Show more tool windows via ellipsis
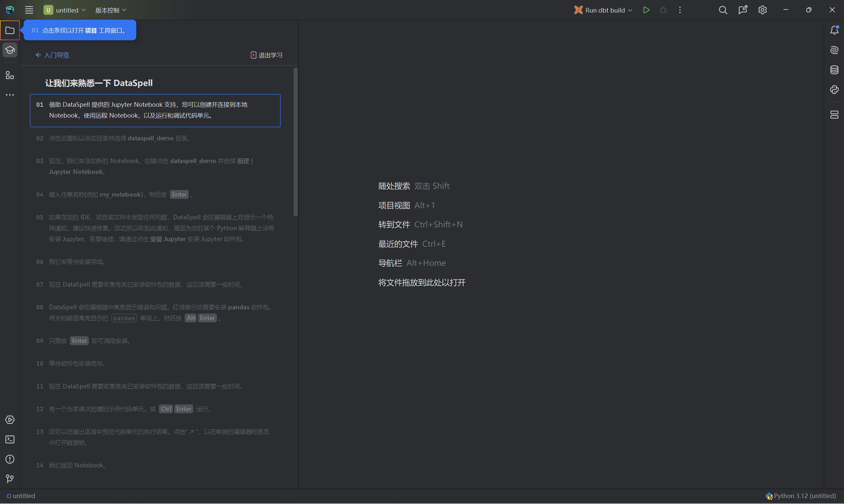The height and width of the screenshot is (504, 844). 10,95
